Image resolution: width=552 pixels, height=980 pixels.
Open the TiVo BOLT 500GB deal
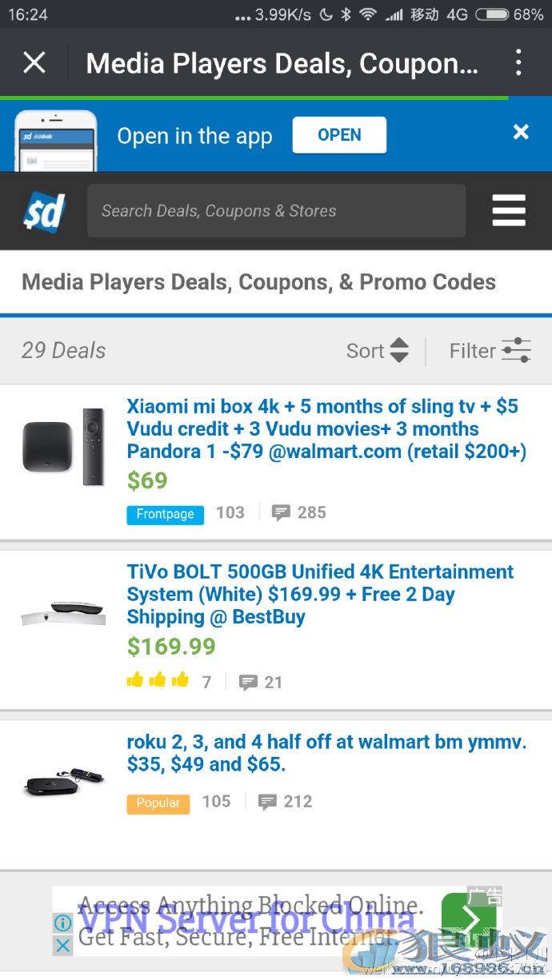tap(320, 594)
